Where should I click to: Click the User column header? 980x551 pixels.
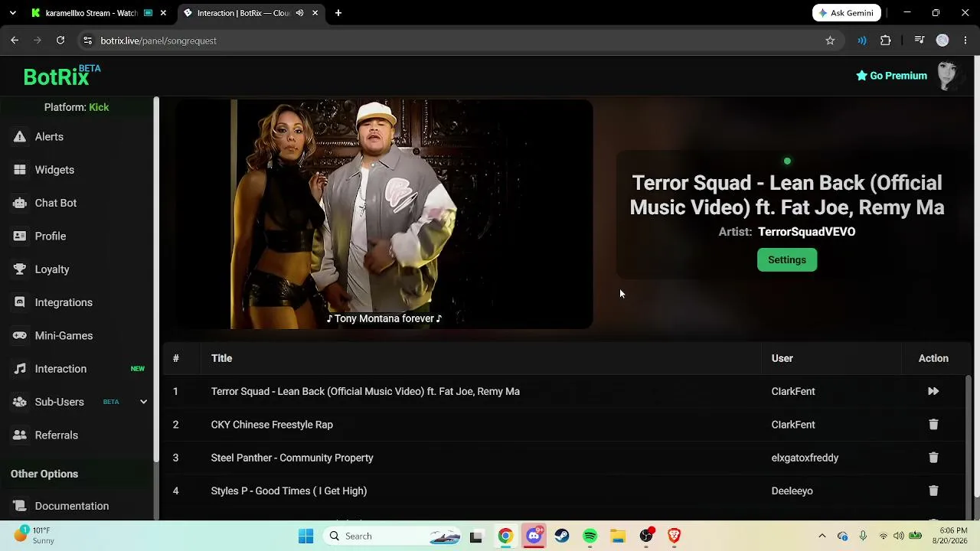[782, 358]
